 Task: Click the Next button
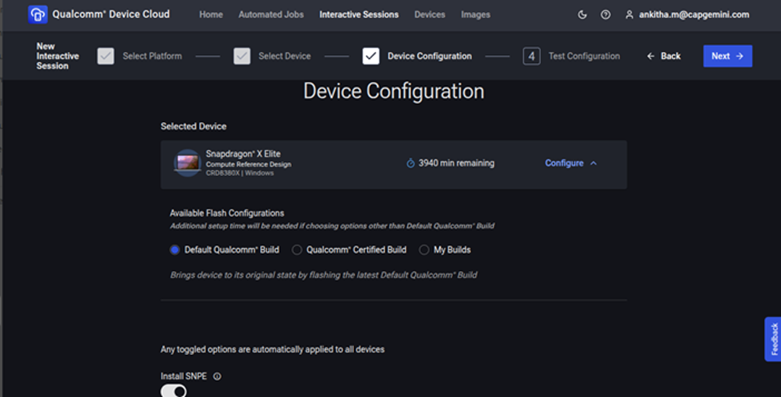pos(728,56)
